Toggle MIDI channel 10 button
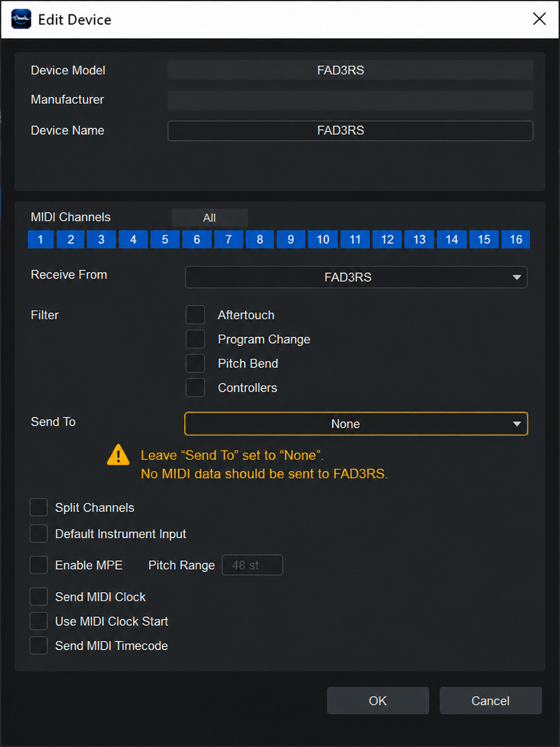Screen dimensions: 560x747 [323, 239]
